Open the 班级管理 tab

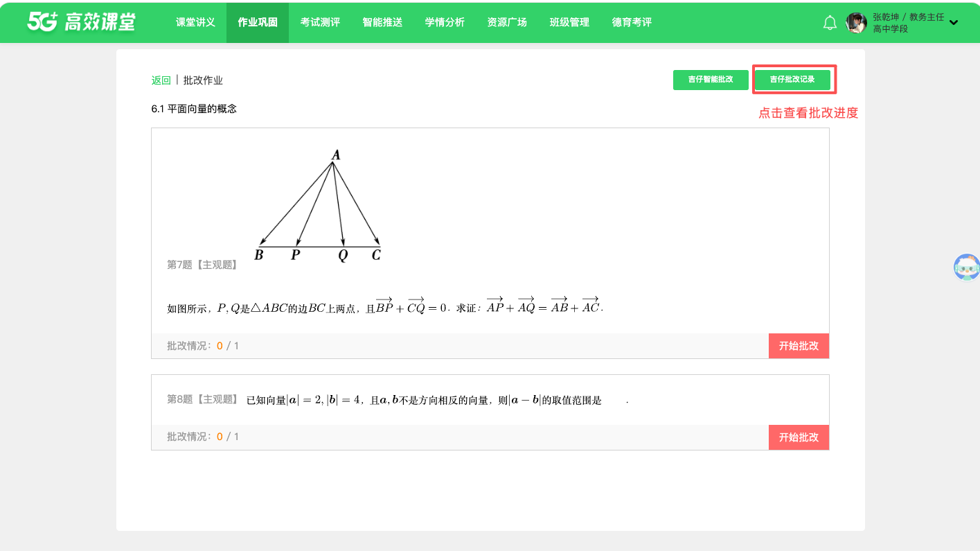point(569,22)
